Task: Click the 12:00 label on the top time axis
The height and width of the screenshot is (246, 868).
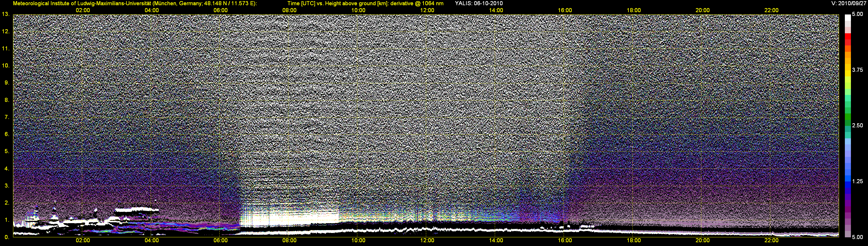Action: click(x=427, y=10)
